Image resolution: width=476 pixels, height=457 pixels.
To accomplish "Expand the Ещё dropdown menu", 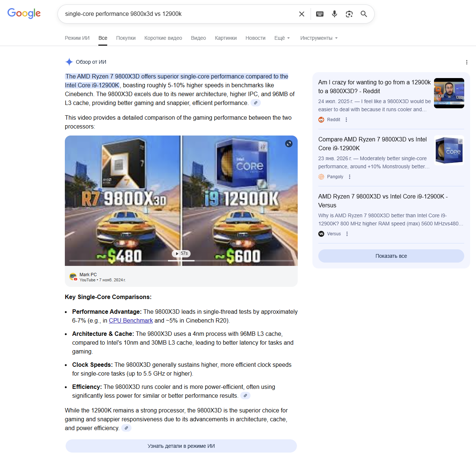I will [x=282, y=38].
